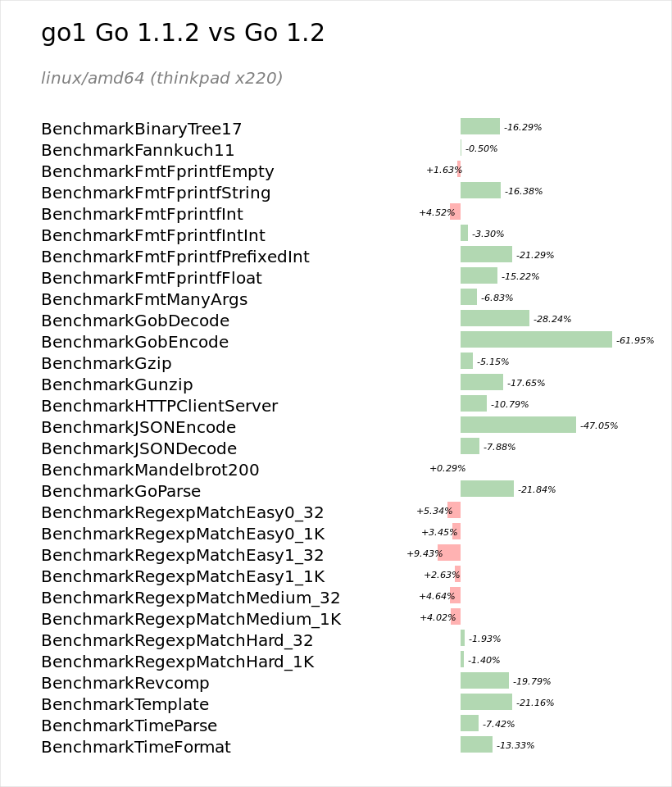Select the BenchmarkHTTPClientServer label
This screenshot has height=787, width=672.
159,406
